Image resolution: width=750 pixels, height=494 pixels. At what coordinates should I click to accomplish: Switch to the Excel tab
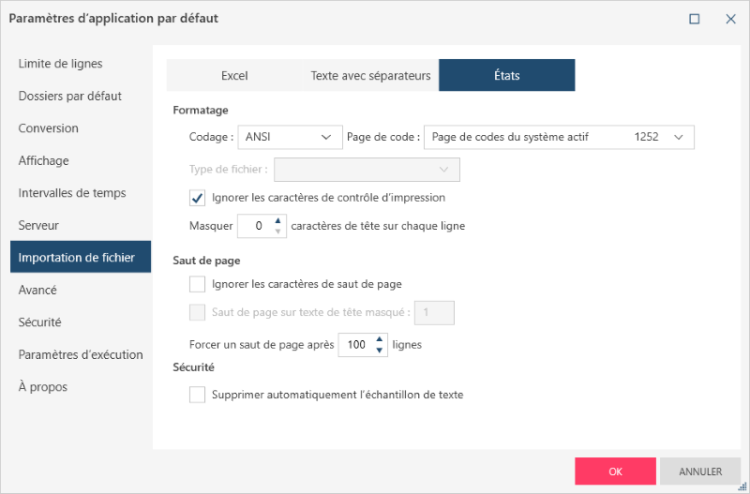pyautogui.click(x=234, y=75)
